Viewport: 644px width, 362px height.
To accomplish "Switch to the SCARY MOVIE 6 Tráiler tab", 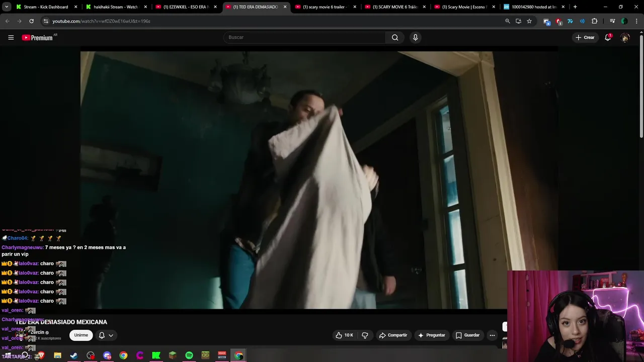I will pyautogui.click(x=395, y=7).
